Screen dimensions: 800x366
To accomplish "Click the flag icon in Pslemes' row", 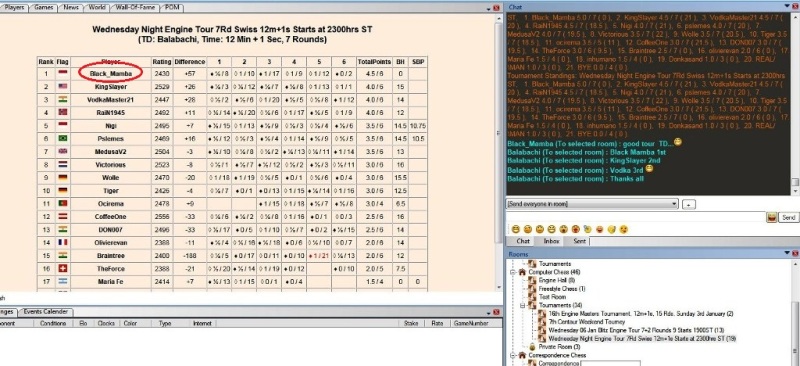I will click(63, 138).
